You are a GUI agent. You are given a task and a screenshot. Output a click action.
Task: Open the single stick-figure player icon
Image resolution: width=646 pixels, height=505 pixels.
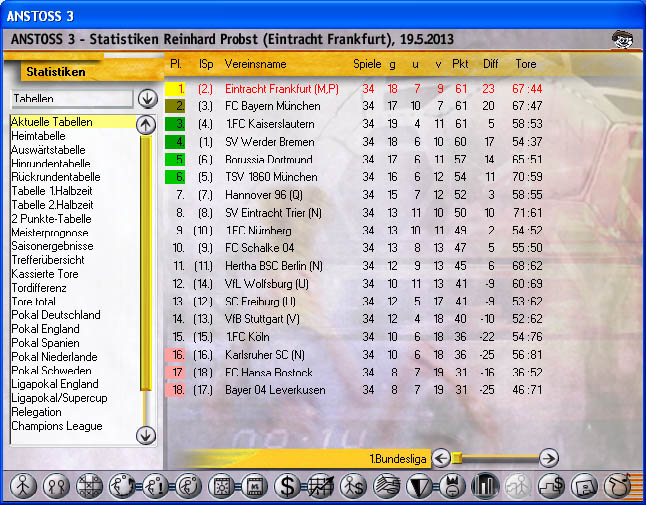coord(23,486)
